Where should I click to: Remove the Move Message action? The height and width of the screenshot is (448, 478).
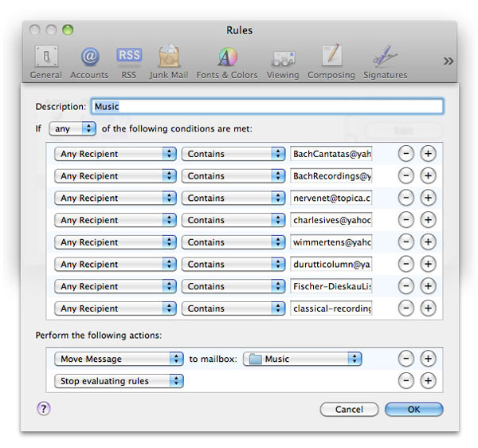coord(406,359)
